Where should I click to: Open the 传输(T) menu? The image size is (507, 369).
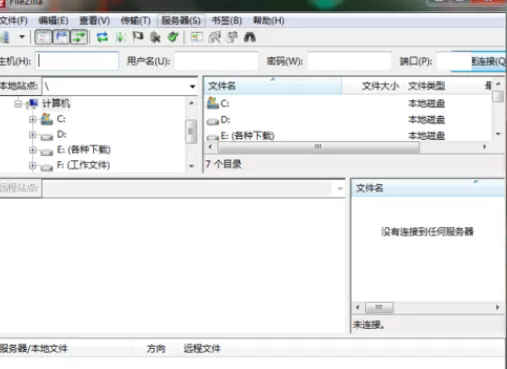coord(135,21)
